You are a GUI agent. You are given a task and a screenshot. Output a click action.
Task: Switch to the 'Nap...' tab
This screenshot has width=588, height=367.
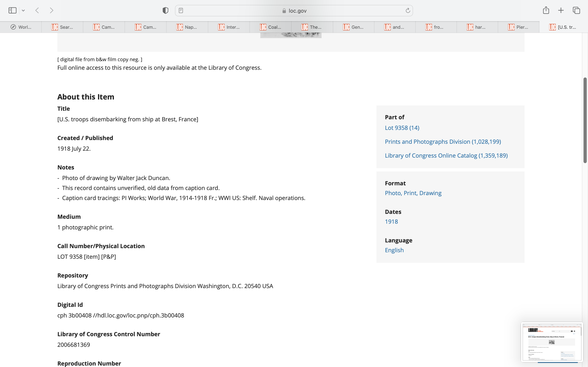click(187, 27)
